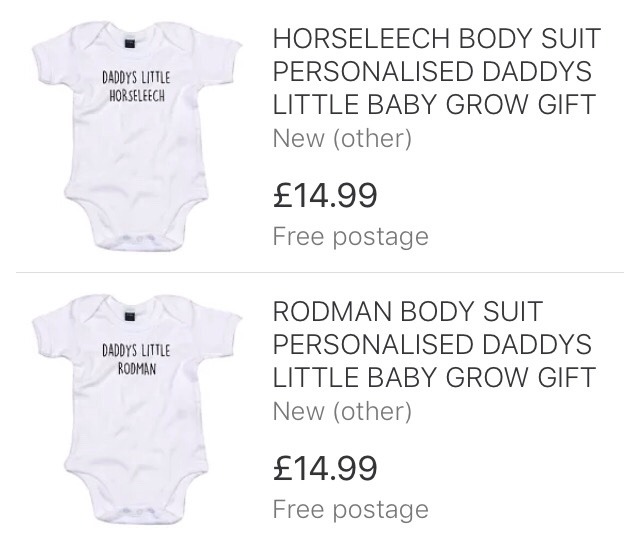This screenshot has width=640, height=534.
Task: Click the DADDYS LITTLE HORSELEECH print on bodysuit
Action: click(137, 87)
